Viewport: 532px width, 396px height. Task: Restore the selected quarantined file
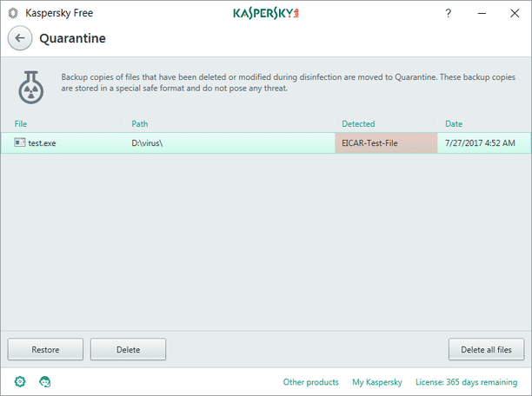pyautogui.click(x=45, y=349)
